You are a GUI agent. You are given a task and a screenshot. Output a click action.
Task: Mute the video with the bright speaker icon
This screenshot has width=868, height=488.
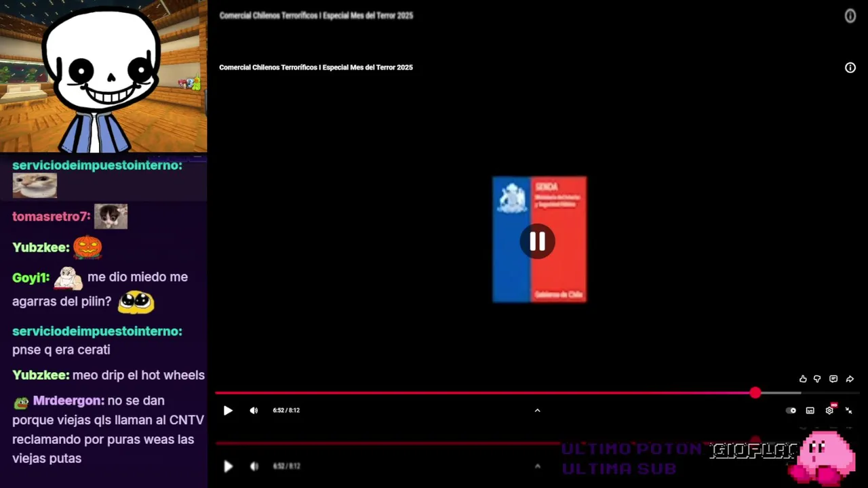(254, 410)
